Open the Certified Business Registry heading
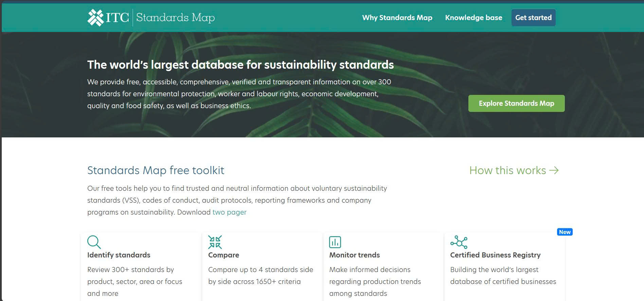The height and width of the screenshot is (301, 644). coord(495,255)
